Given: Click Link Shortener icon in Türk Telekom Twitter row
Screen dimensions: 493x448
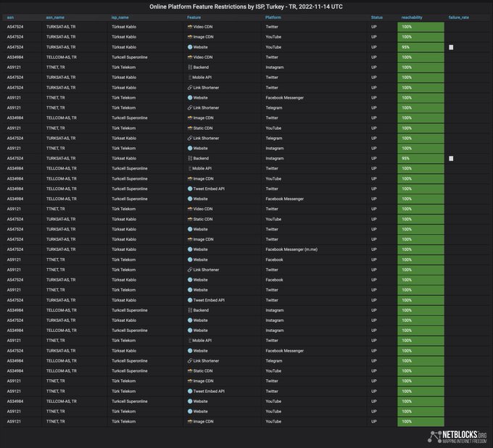Looking at the screenshot, I should 190,270.
